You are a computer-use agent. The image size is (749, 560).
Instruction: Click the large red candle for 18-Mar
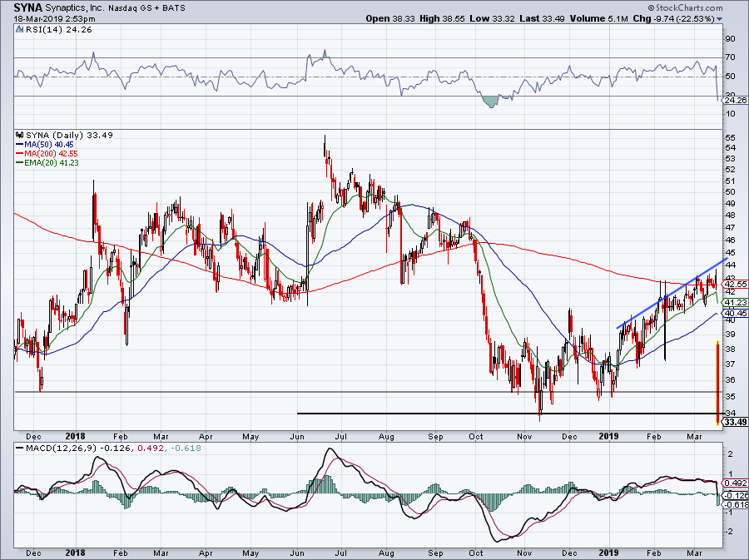[717, 384]
